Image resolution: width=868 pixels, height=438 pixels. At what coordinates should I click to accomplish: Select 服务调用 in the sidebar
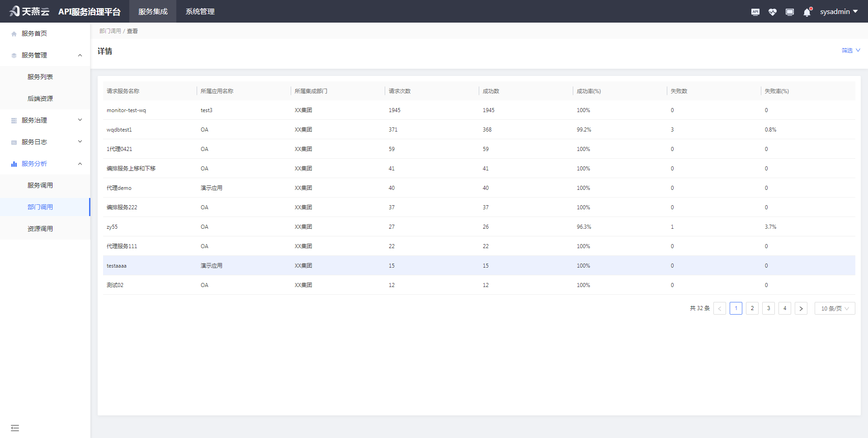click(x=40, y=185)
